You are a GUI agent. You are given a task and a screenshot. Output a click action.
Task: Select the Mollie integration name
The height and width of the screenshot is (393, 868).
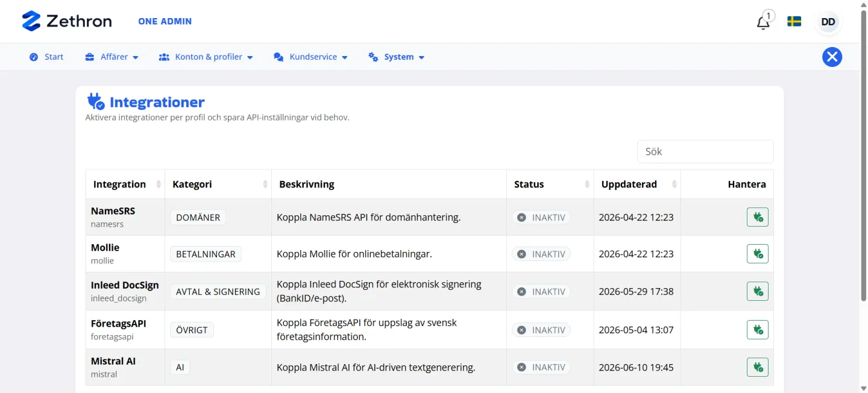105,248
